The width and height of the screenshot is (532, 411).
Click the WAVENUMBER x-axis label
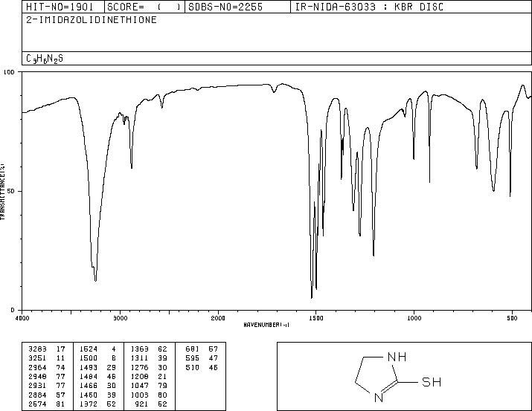pos(266,325)
